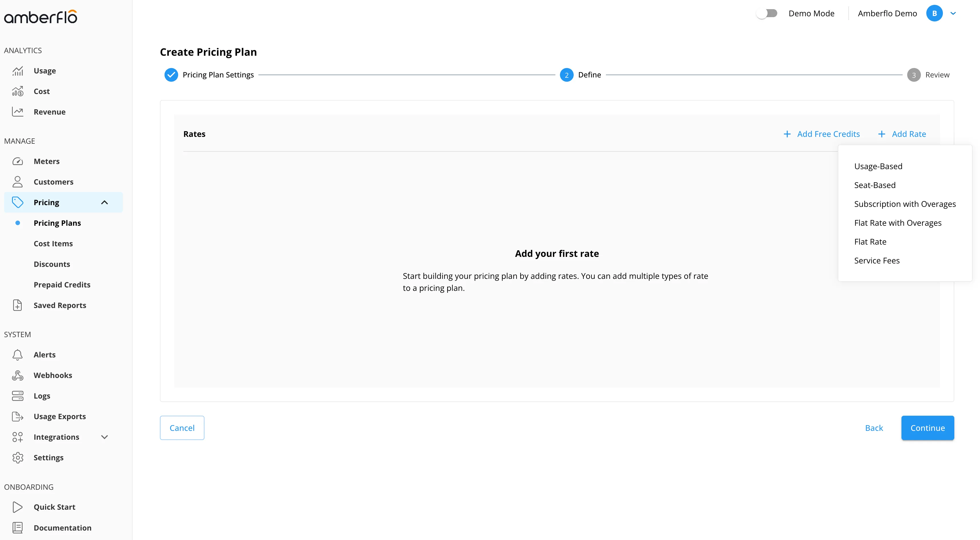This screenshot has height=540, width=980.
Task: Open Cost Items page
Action: pyautogui.click(x=53, y=243)
